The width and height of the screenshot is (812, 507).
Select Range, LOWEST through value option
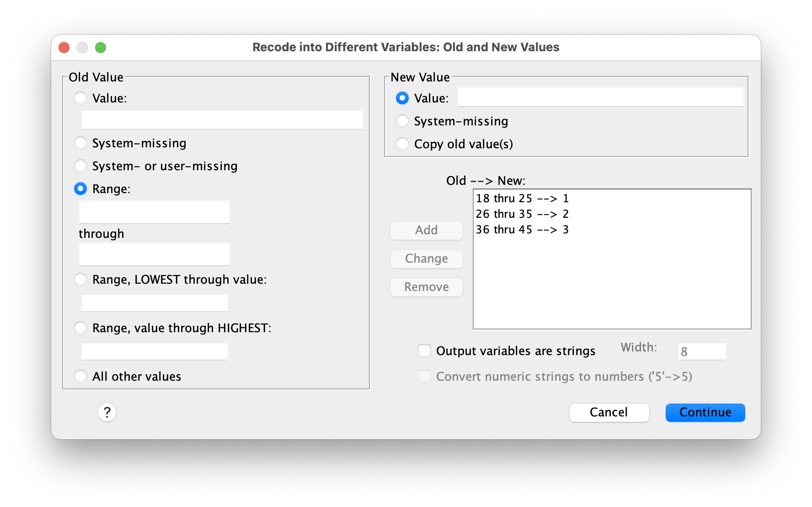coord(80,279)
